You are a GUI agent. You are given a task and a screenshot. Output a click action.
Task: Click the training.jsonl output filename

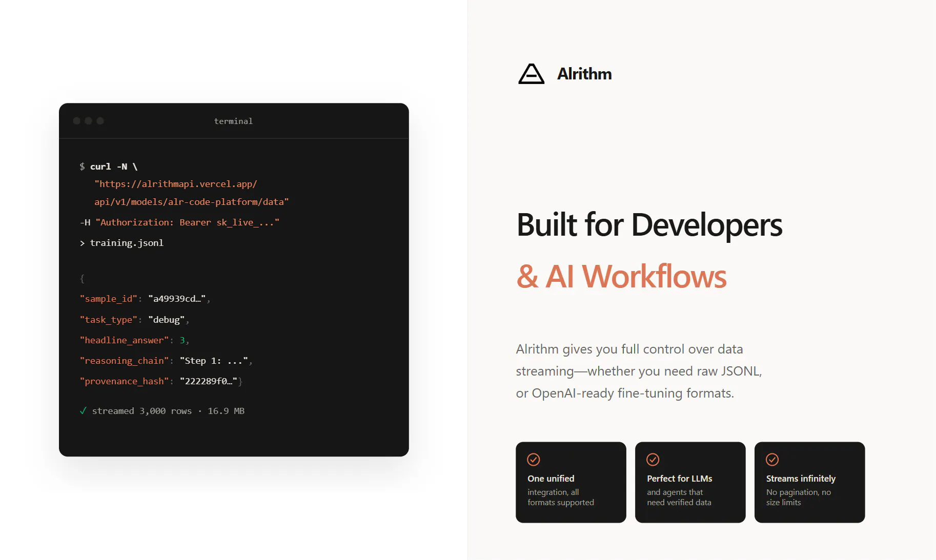[127, 243]
